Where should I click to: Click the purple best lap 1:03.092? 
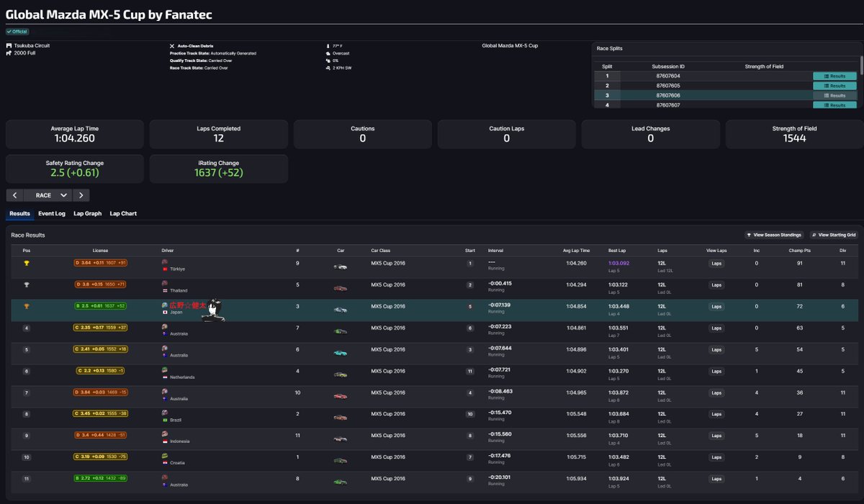point(618,264)
